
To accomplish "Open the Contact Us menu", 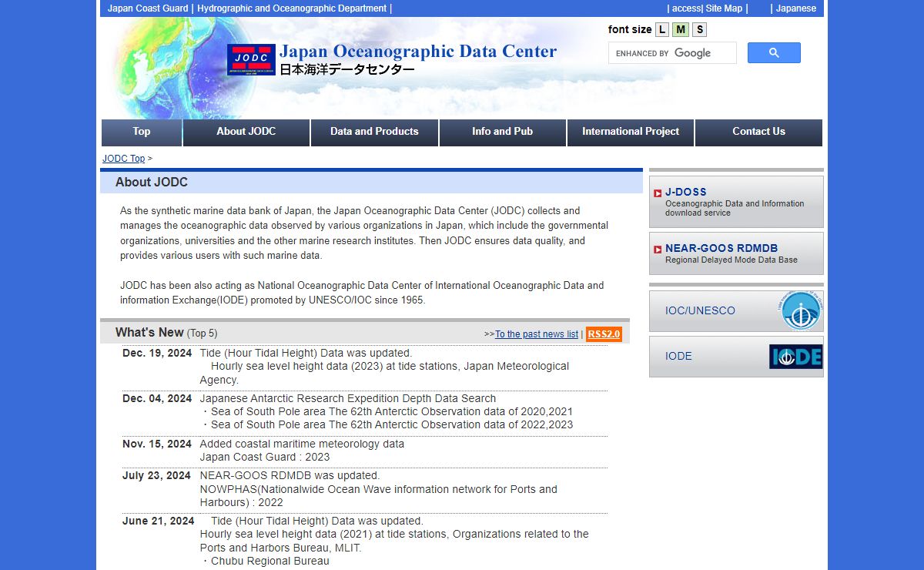I will click(758, 132).
